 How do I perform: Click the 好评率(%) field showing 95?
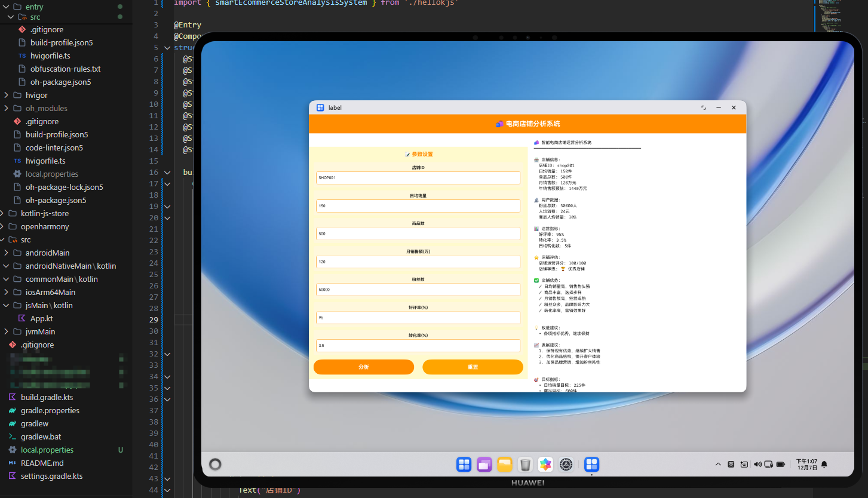point(418,318)
